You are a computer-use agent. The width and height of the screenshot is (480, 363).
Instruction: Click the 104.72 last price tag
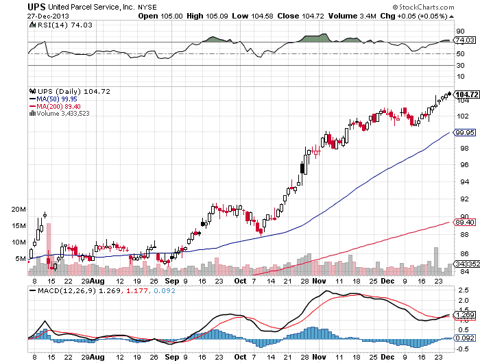click(467, 95)
